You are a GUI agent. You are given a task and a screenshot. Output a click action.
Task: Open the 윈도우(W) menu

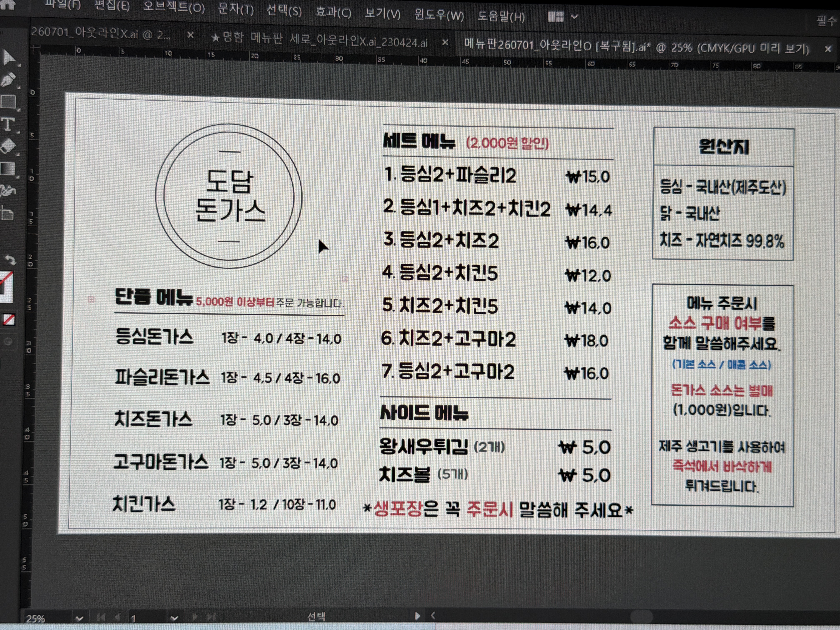tap(439, 15)
